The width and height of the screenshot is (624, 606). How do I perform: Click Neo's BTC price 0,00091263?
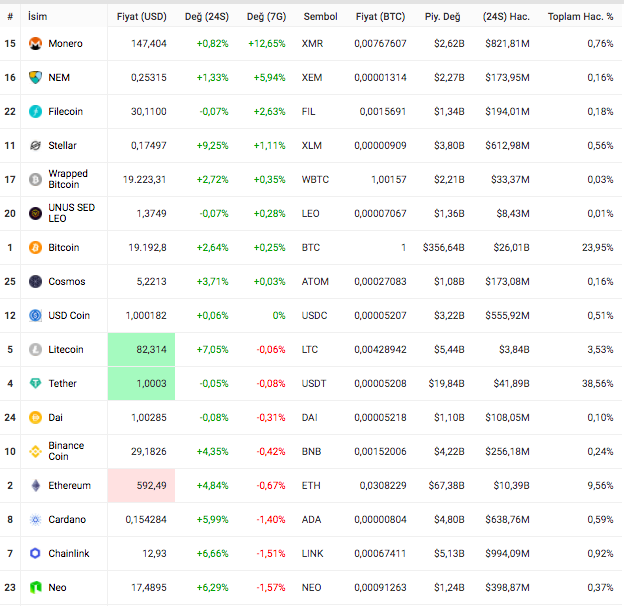tap(380, 587)
